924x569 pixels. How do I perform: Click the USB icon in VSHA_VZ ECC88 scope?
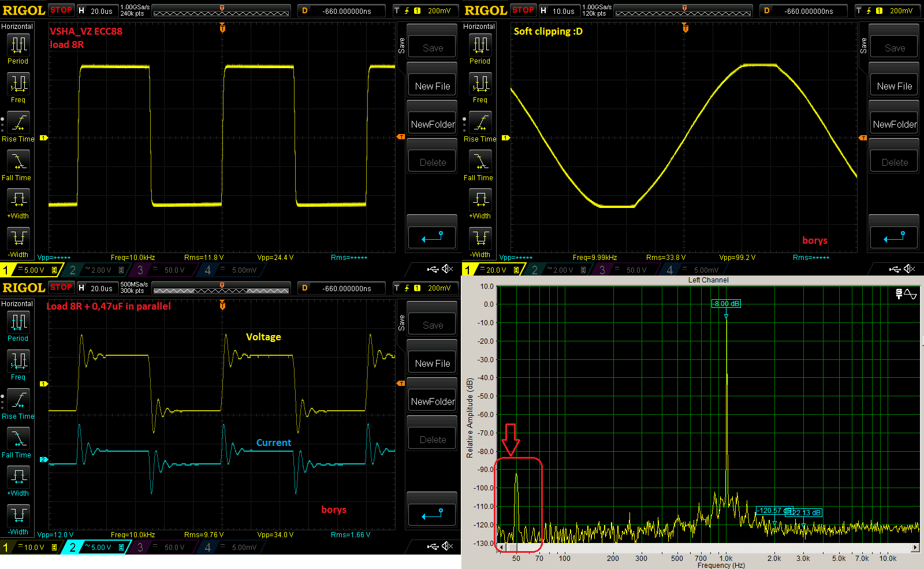click(433, 269)
